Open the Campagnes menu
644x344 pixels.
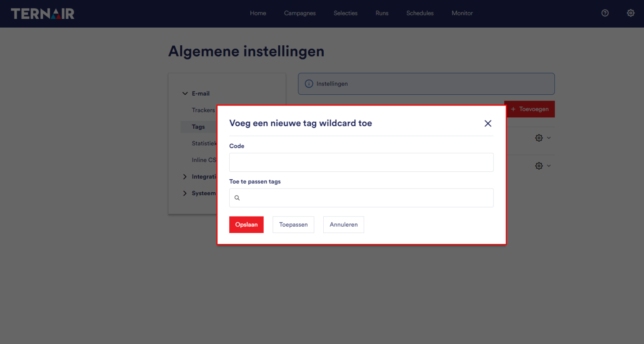click(300, 13)
